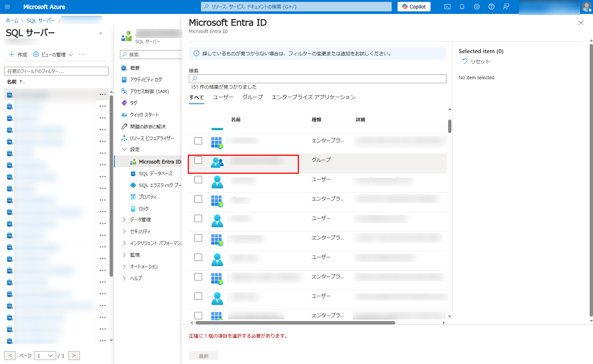The width and height of the screenshot is (593, 364).
Task: Check the first ユーザー row checkbox
Action: point(198,180)
